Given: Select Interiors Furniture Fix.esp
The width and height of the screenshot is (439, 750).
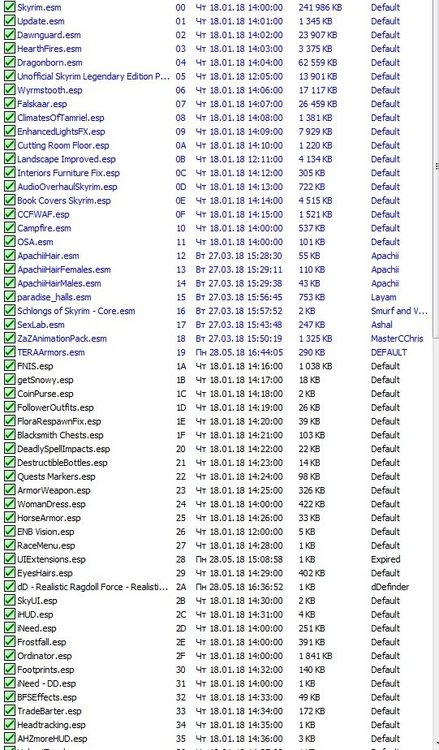Looking at the screenshot, I should 68,173.
